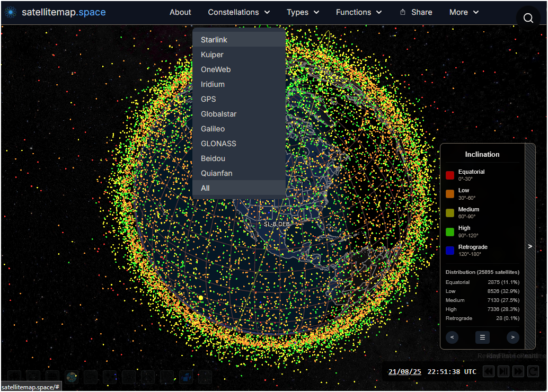Choose Galileo constellation
This screenshot has height=392, width=548.
coord(239,129)
